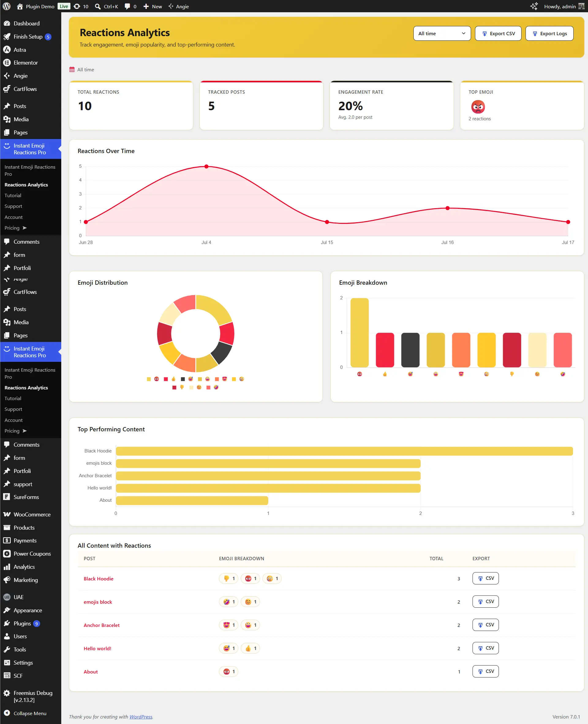This screenshot has height=724, width=588.
Task: Click the Top Emoji angry face icon
Action: point(478,107)
